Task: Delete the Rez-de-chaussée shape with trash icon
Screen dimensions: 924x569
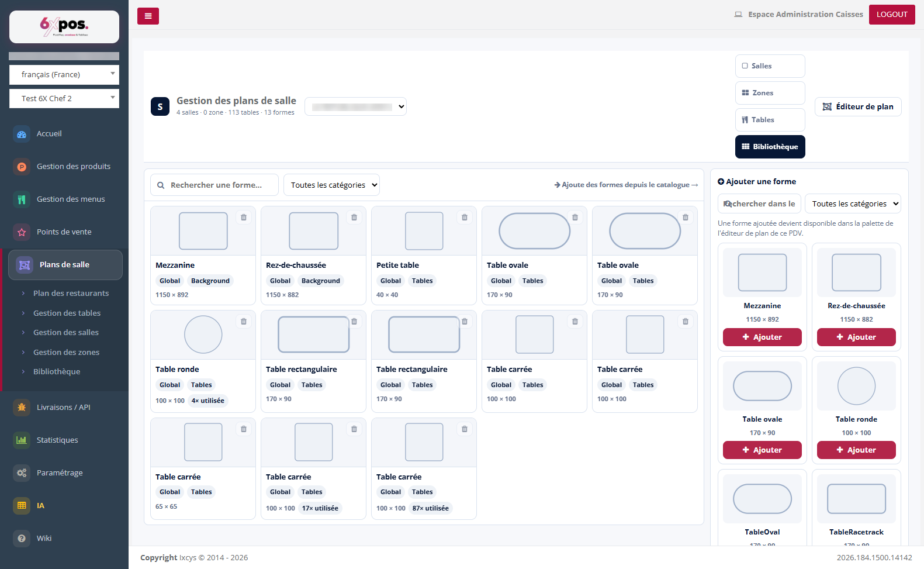Action: (x=354, y=218)
